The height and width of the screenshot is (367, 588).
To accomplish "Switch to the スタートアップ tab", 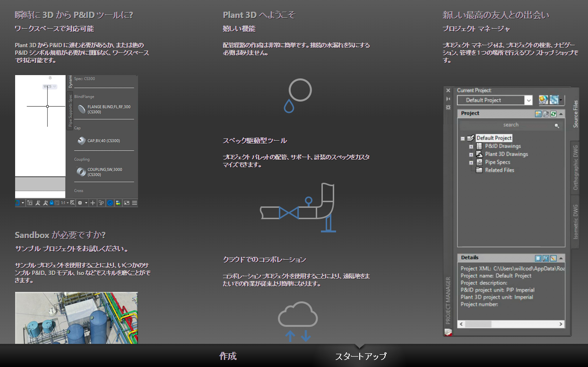I will point(361,356).
